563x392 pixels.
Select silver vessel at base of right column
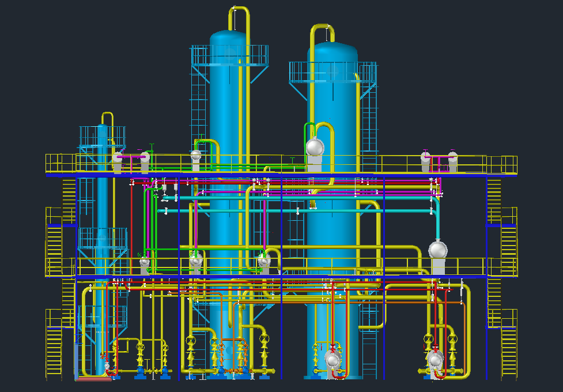(x=332, y=360)
